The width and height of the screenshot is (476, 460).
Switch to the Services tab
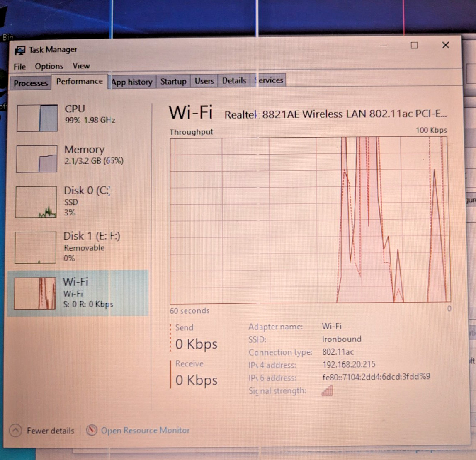[x=268, y=80]
